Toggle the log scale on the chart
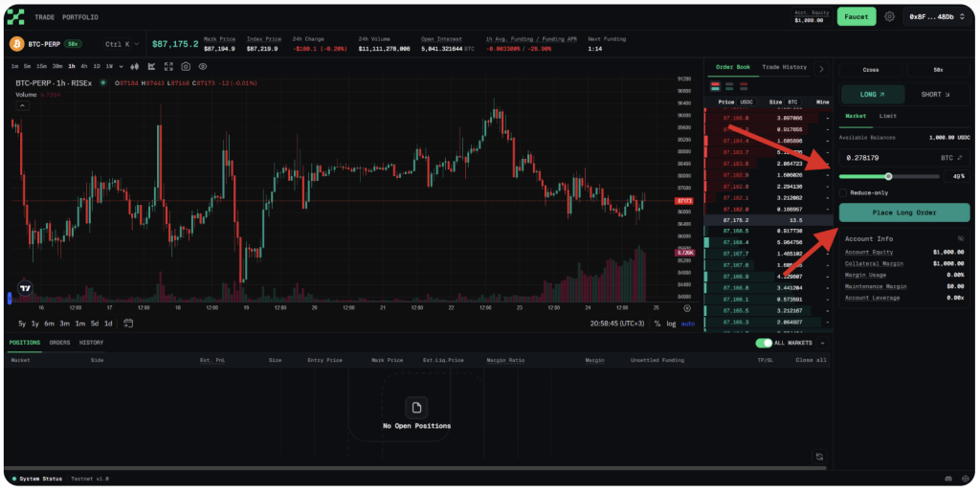The width and height of the screenshot is (980, 492). click(671, 324)
